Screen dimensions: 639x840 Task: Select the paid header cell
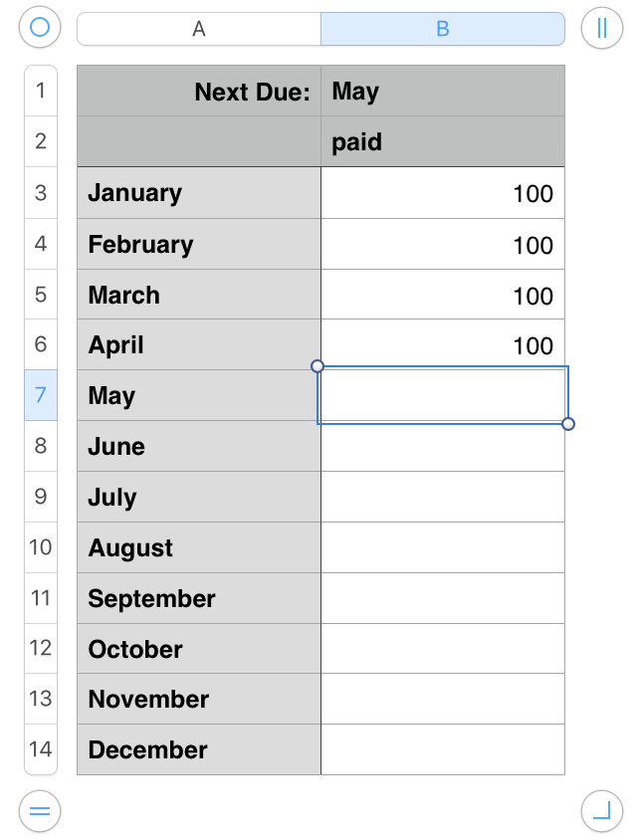443,142
